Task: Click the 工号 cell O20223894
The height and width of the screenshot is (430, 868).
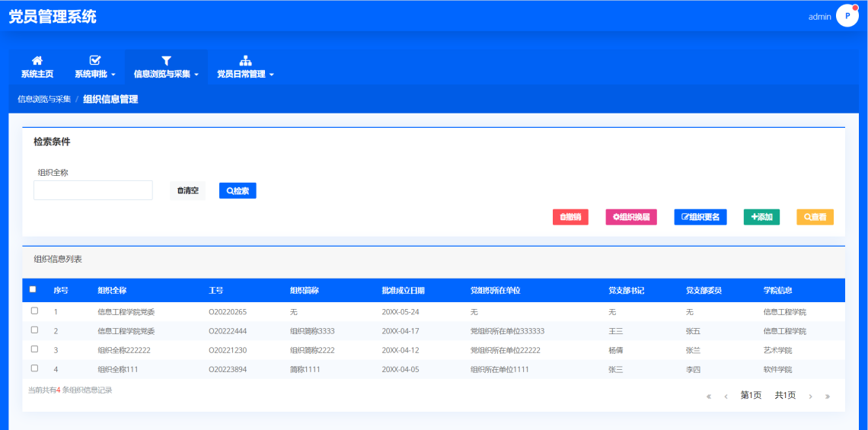Action: pyautogui.click(x=228, y=369)
